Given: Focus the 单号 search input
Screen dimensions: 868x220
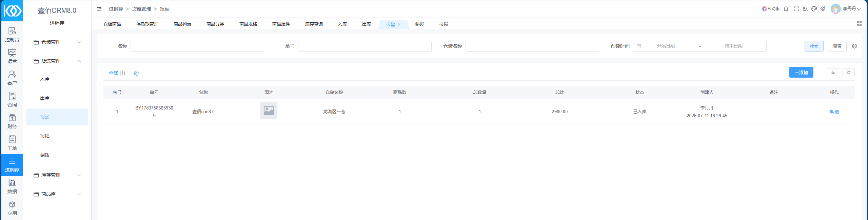Looking at the screenshot, I should (365, 46).
